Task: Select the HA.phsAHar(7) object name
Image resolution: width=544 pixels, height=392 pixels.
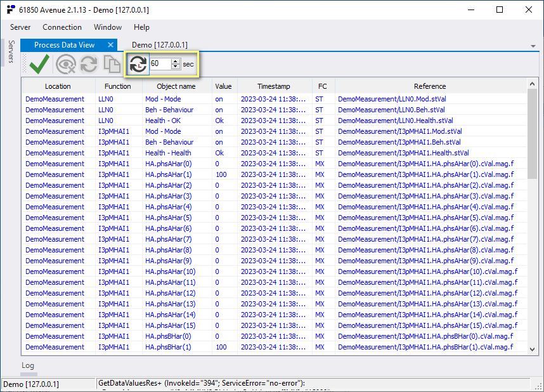Action: click(x=169, y=239)
